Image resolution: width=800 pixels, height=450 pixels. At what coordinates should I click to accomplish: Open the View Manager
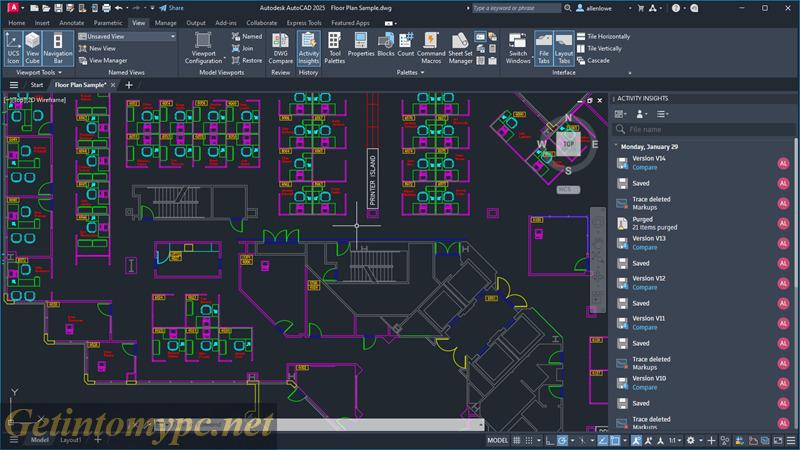point(103,61)
